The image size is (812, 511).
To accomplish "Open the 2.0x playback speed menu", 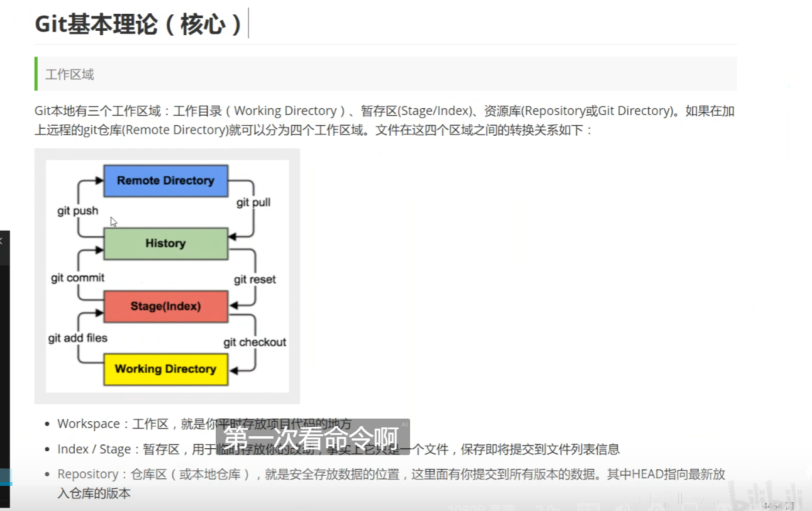I will point(548,506).
